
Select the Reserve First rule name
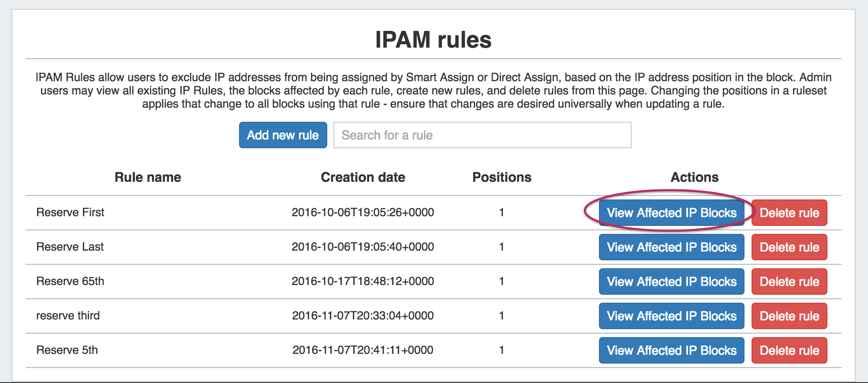(70, 212)
